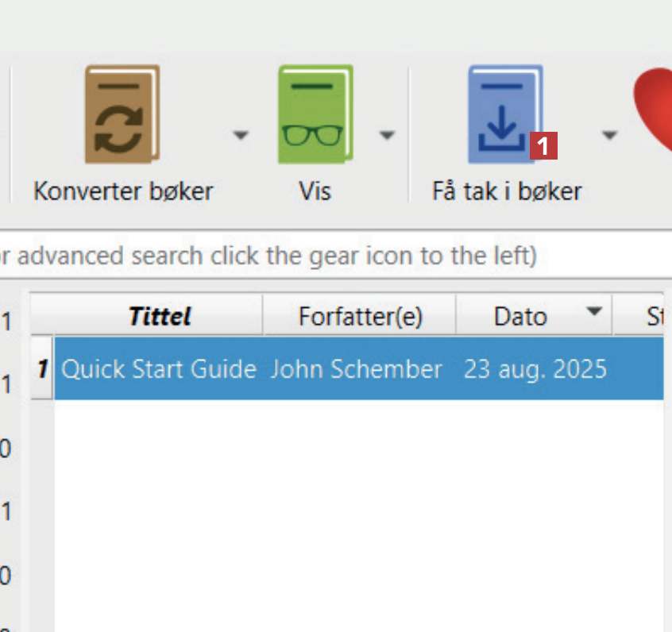
Task: Toggle the sort arrow on the Dato column
Action: (x=593, y=312)
